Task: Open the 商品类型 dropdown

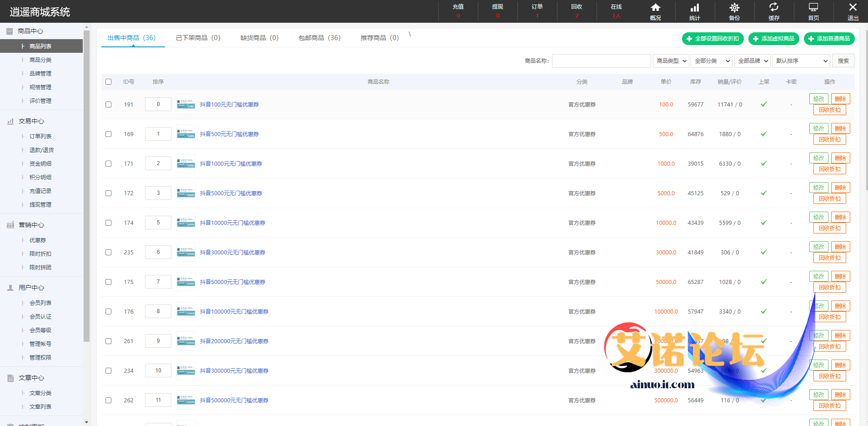Action: click(671, 61)
